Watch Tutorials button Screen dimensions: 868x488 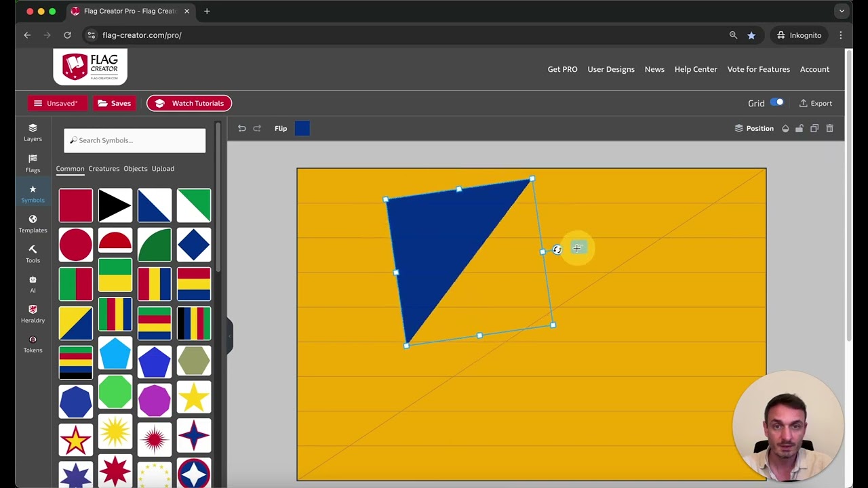(x=189, y=103)
